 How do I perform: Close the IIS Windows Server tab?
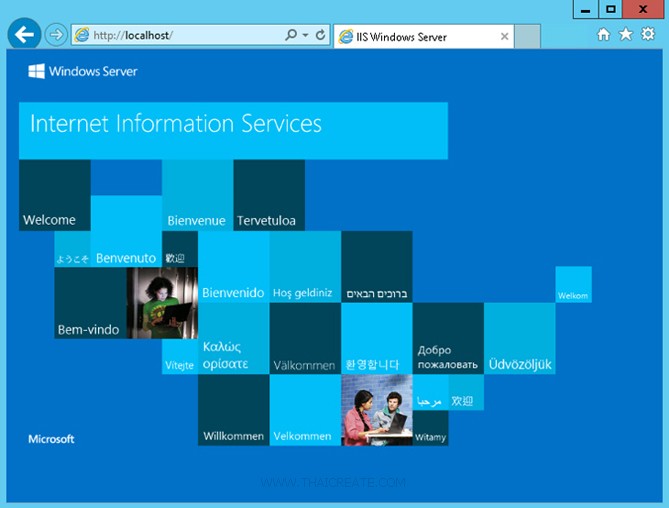click(504, 37)
